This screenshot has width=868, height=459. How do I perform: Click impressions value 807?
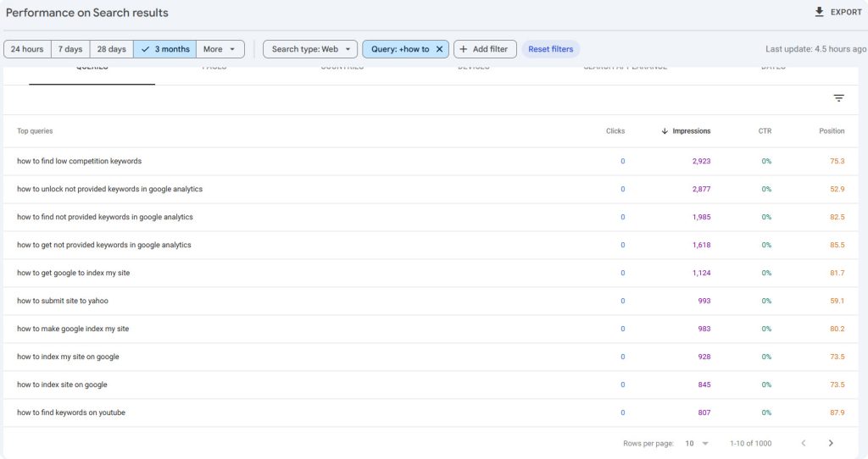[x=704, y=412]
